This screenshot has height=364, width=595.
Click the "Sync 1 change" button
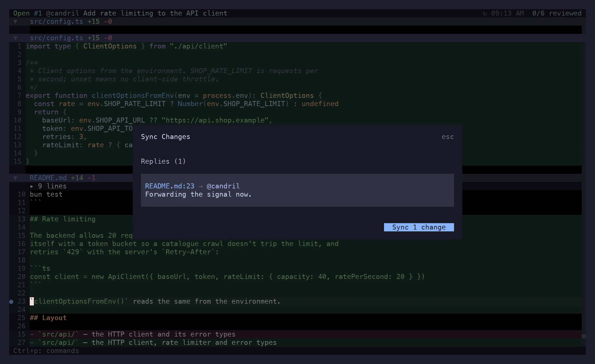(419, 227)
